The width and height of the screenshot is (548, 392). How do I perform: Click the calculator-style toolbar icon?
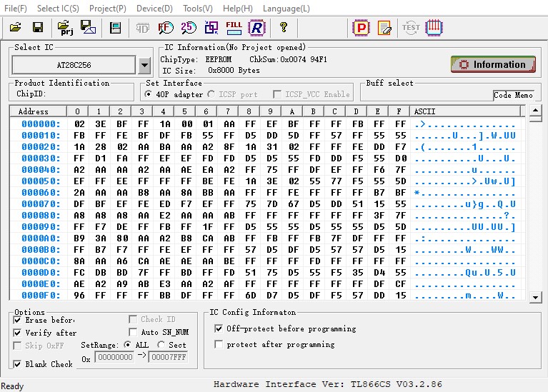(x=115, y=28)
